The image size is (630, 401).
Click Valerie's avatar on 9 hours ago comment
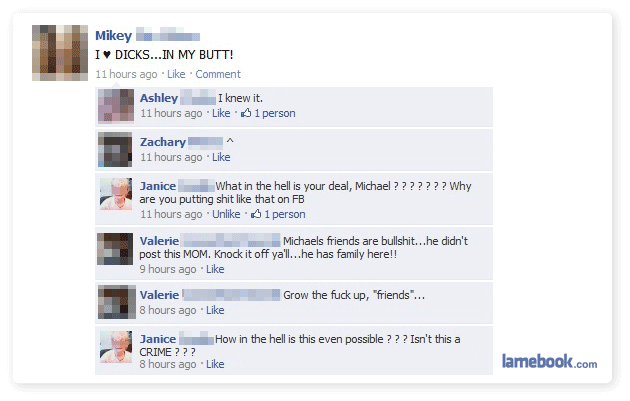(x=115, y=249)
